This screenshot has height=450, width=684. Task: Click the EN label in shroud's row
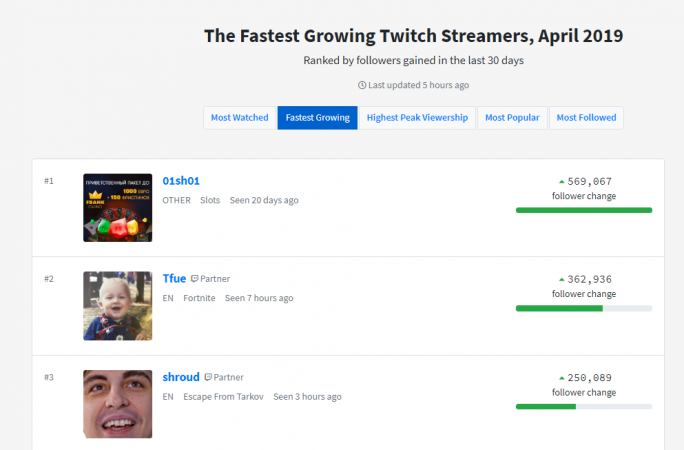pos(168,397)
